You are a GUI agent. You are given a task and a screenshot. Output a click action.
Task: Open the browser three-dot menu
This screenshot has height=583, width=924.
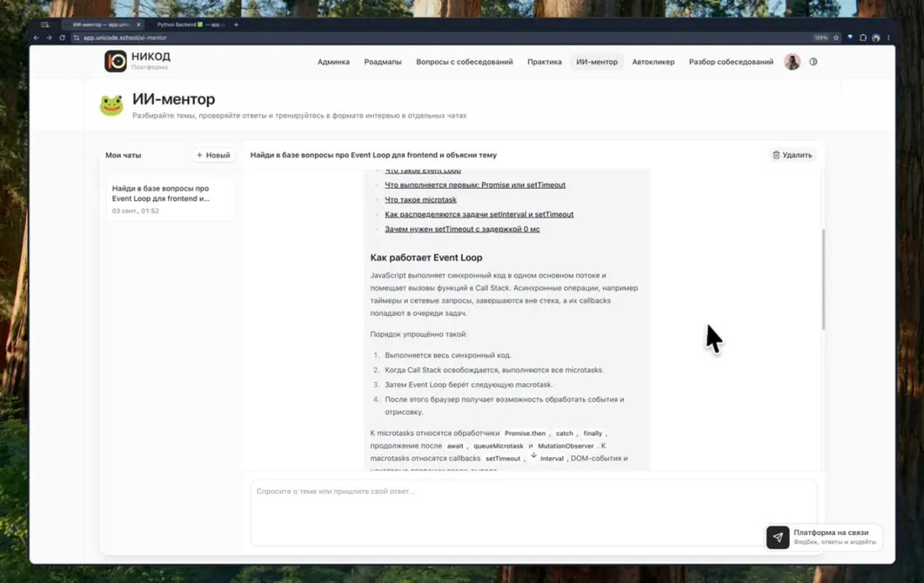tap(889, 38)
